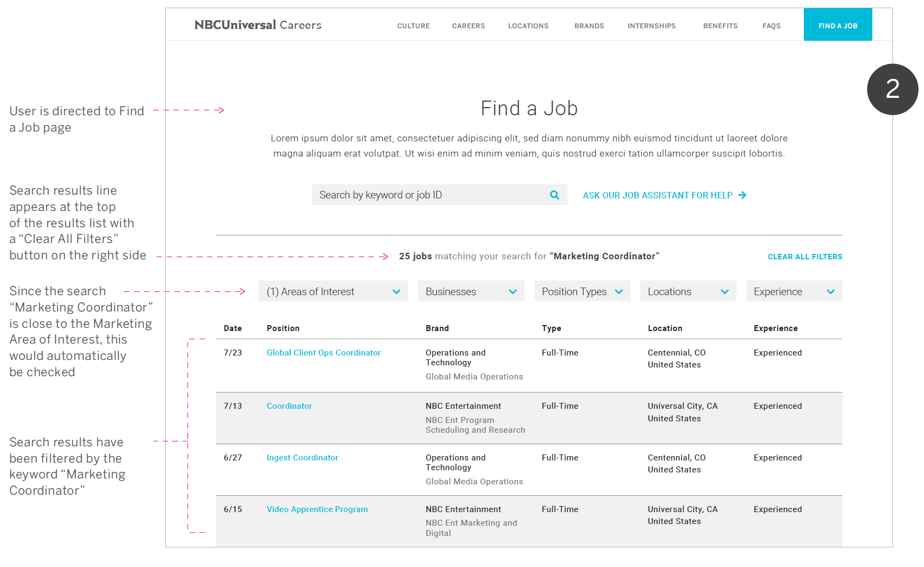
Task: Expand the Experience filter dropdown
Action: [x=794, y=291]
